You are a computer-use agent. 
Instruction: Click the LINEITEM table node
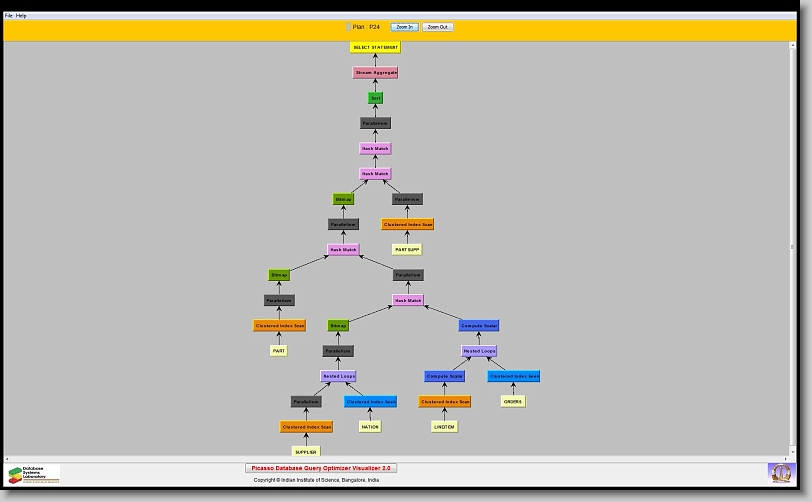pyautogui.click(x=444, y=426)
